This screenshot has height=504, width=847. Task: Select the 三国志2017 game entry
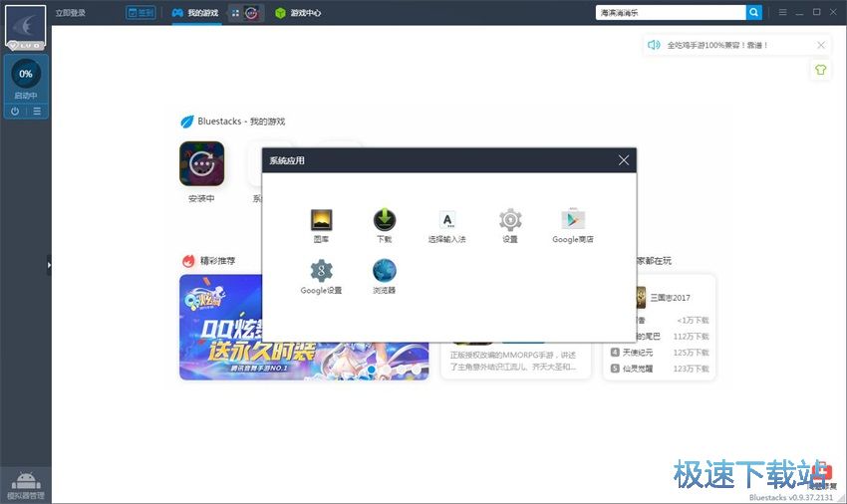(671, 298)
